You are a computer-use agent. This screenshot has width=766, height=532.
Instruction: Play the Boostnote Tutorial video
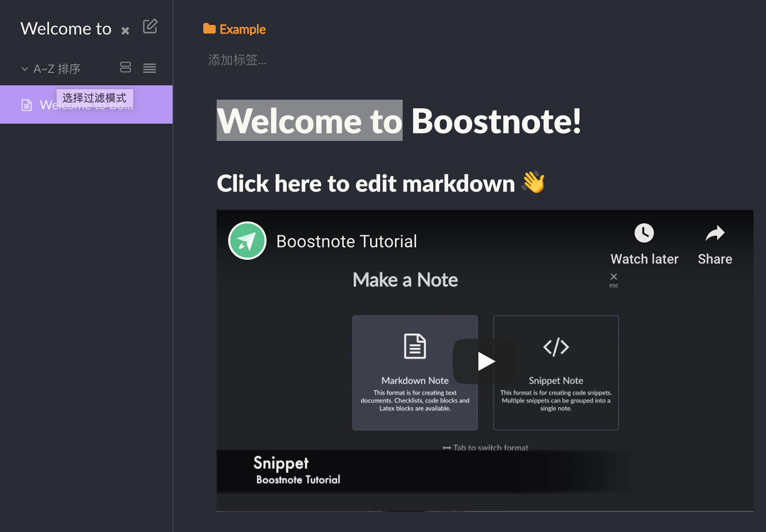click(485, 361)
